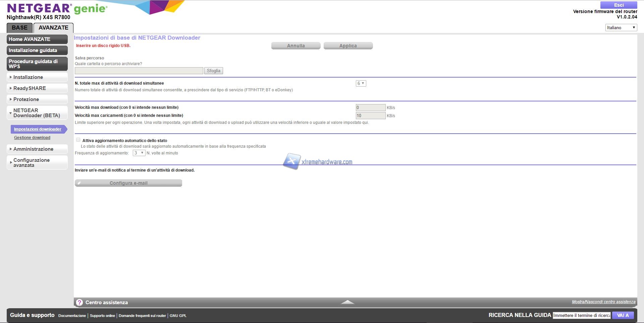Expand the Amministrazione sidebar section
Viewport: 644px width, 323px height.
point(37,149)
